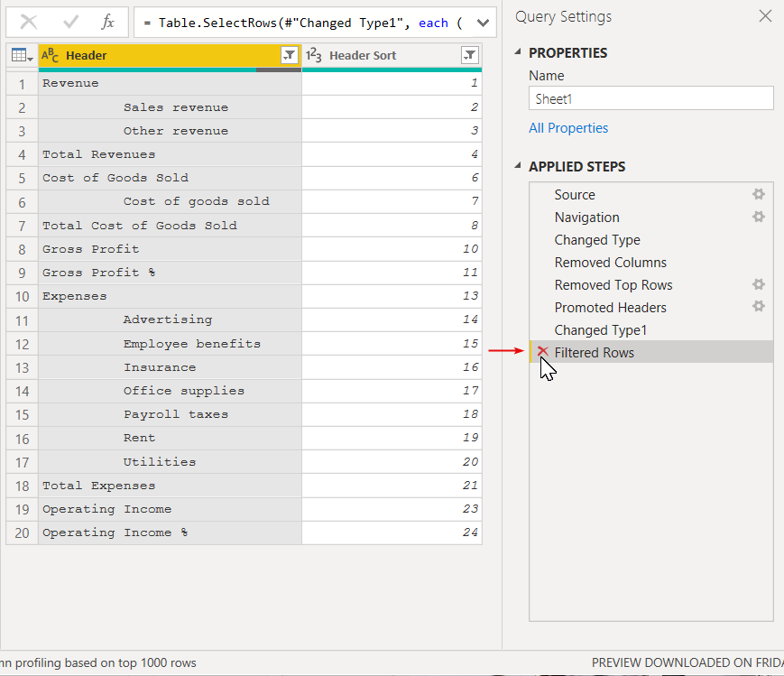Screen dimensions: 784x676
Task: Open the table menu icon in grid corner
Action: pos(22,56)
